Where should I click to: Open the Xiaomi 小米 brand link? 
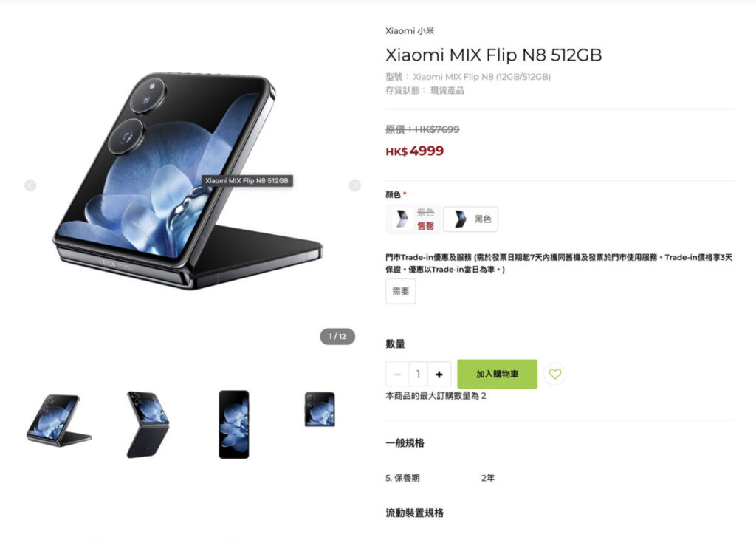(x=410, y=31)
